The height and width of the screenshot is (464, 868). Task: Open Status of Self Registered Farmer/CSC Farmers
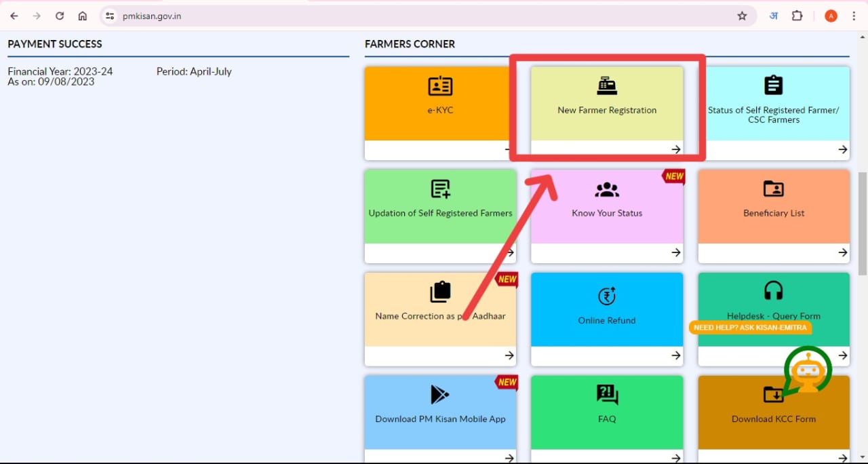tap(774, 115)
